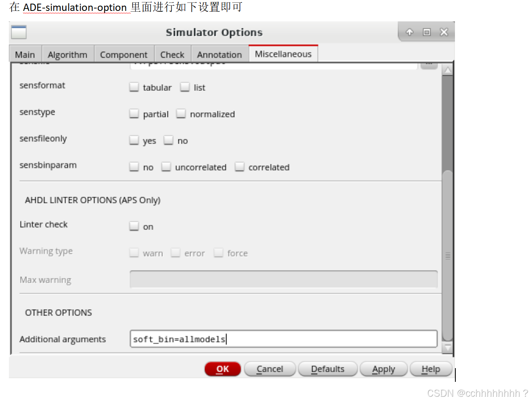Click the vertical scrollbar thumb
The height and width of the screenshot is (402, 532).
(x=447, y=256)
